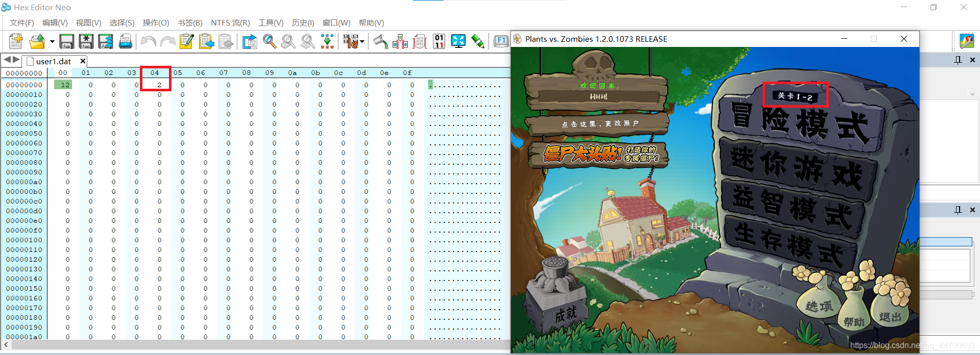Click the green down-arrow pattern icon
This screenshot has height=355, width=980.
click(327, 41)
